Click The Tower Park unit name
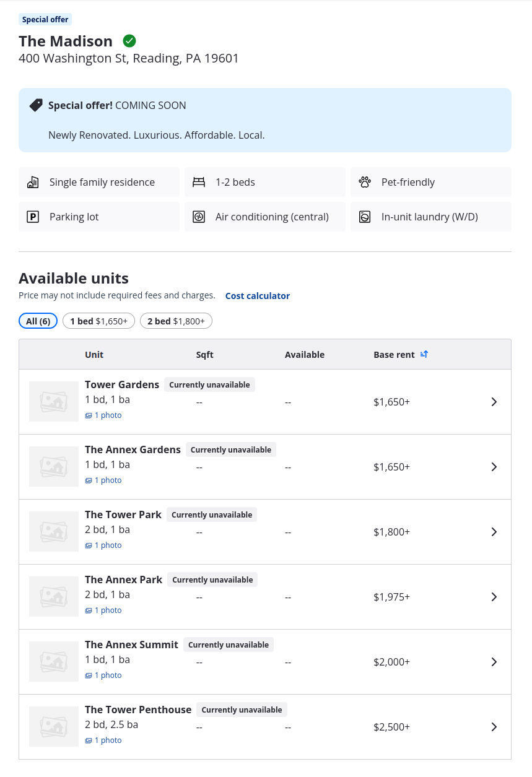The image size is (532, 777). pos(123,514)
